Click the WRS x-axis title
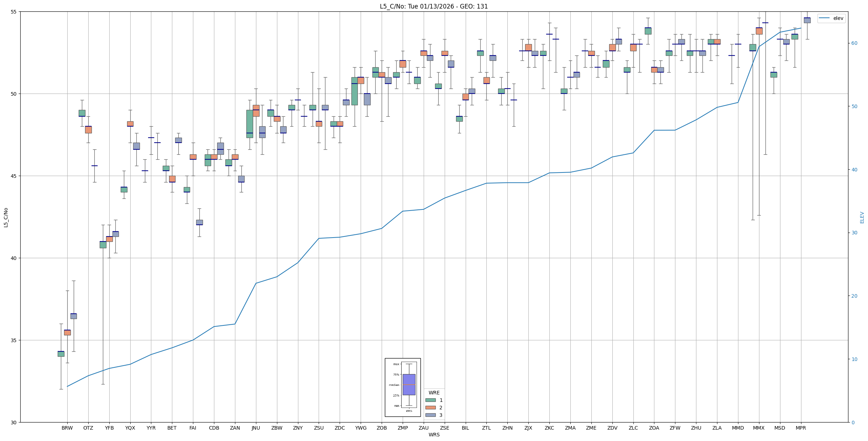 (434, 435)
